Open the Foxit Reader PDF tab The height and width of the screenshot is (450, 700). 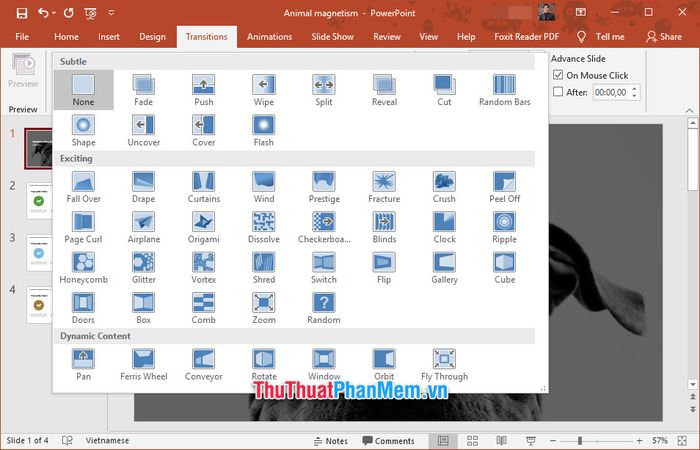pyautogui.click(x=526, y=37)
